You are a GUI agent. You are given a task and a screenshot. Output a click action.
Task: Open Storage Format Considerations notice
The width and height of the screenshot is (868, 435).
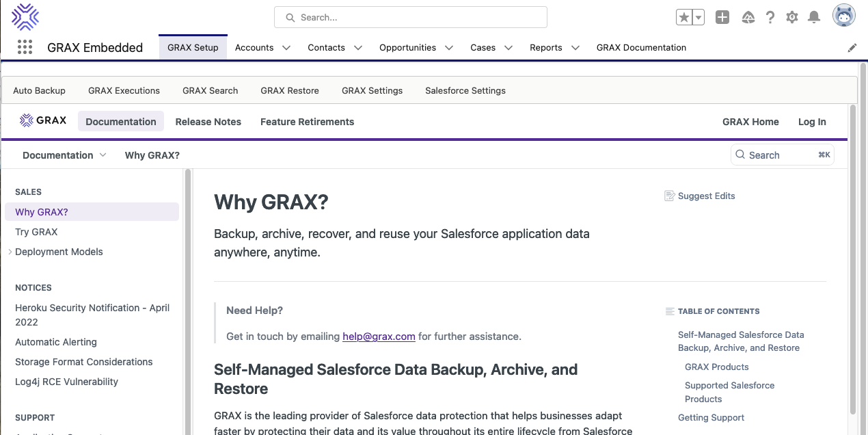tap(83, 362)
